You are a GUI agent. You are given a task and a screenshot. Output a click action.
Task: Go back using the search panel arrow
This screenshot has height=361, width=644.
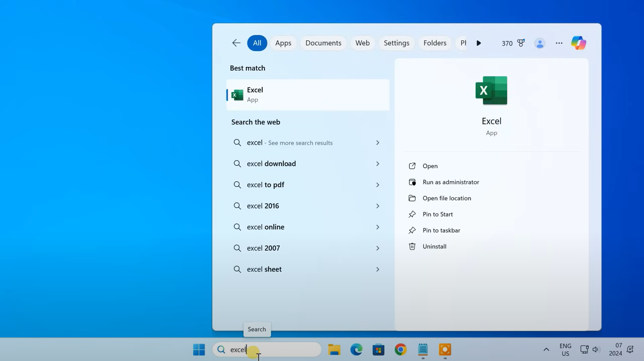point(236,43)
